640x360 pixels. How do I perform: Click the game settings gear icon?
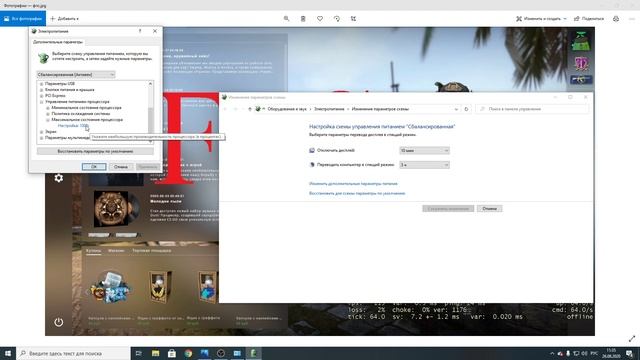59,178
